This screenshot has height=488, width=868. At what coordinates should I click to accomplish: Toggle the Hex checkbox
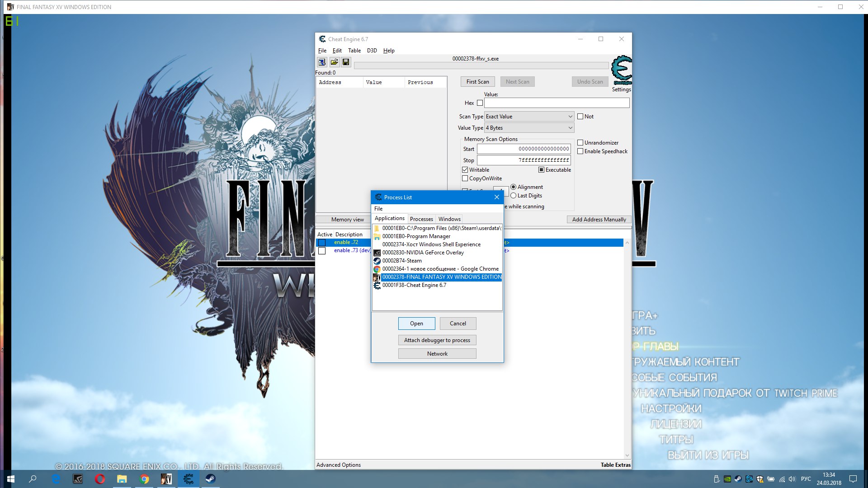point(480,103)
